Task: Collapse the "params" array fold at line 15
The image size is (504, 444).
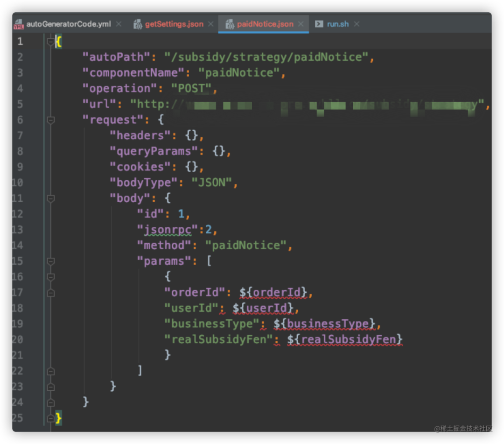Action: tap(50, 261)
